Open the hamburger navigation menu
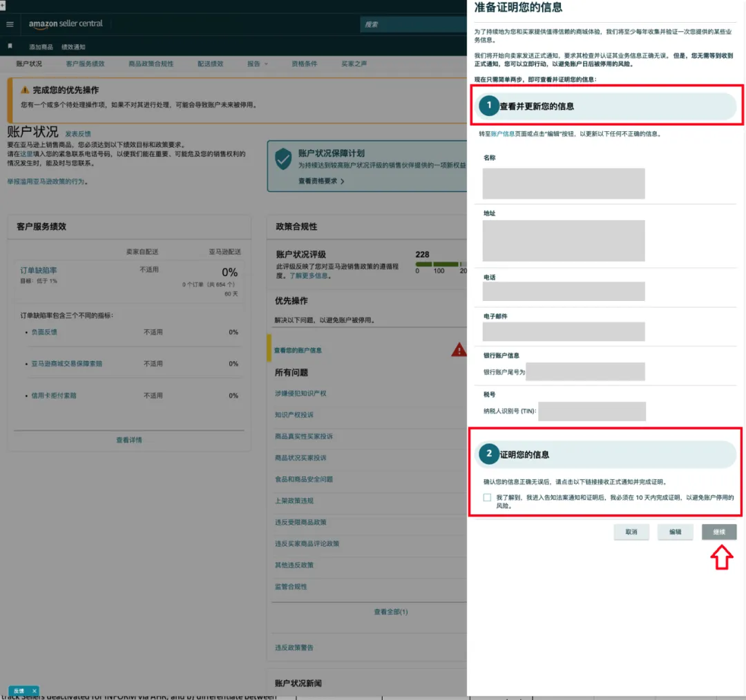The height and width of the screenshot is (700, 746). point(10,24)
